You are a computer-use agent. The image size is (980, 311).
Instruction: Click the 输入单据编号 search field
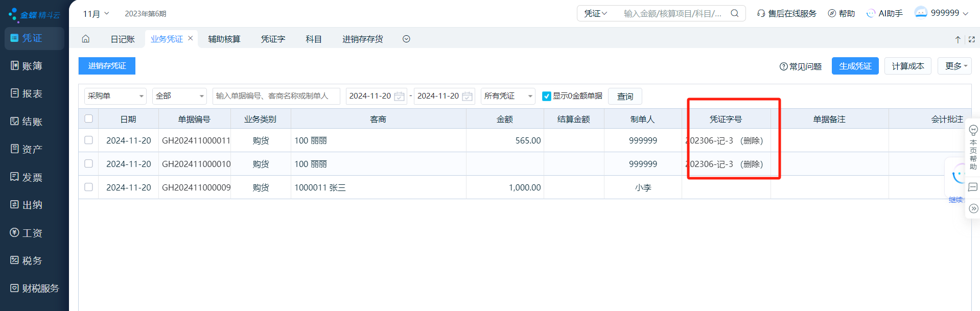[276, 96]
